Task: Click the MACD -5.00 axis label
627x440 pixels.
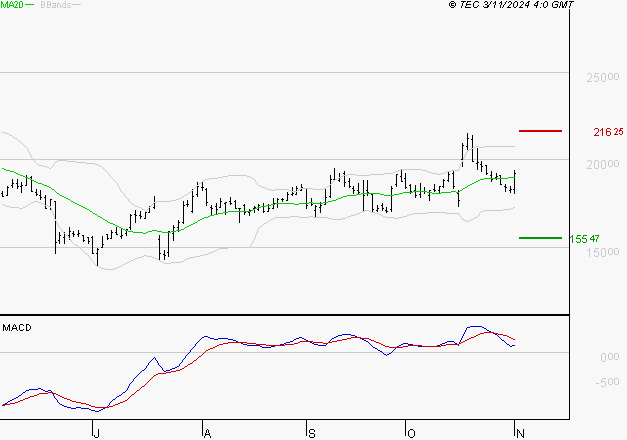Action: (607, 382)
